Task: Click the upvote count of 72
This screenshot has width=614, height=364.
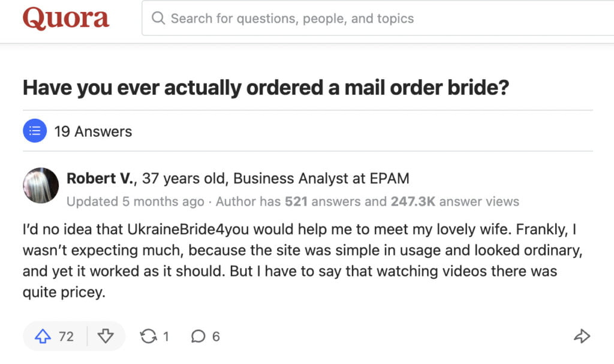Action: [66, 336]
